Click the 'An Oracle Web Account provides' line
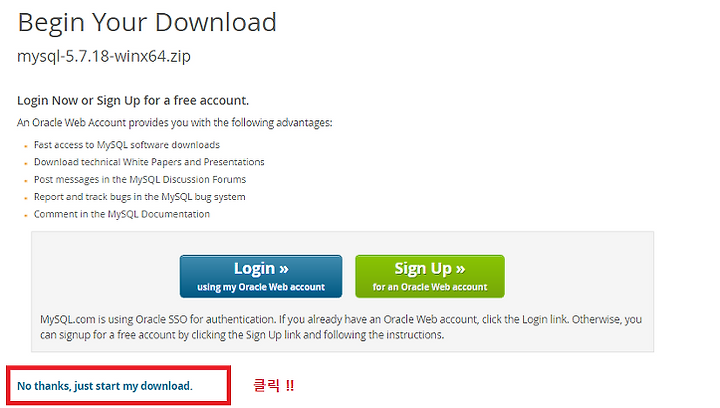The width and height of the screenshot is (720, 408). click(x=174, y=123)
